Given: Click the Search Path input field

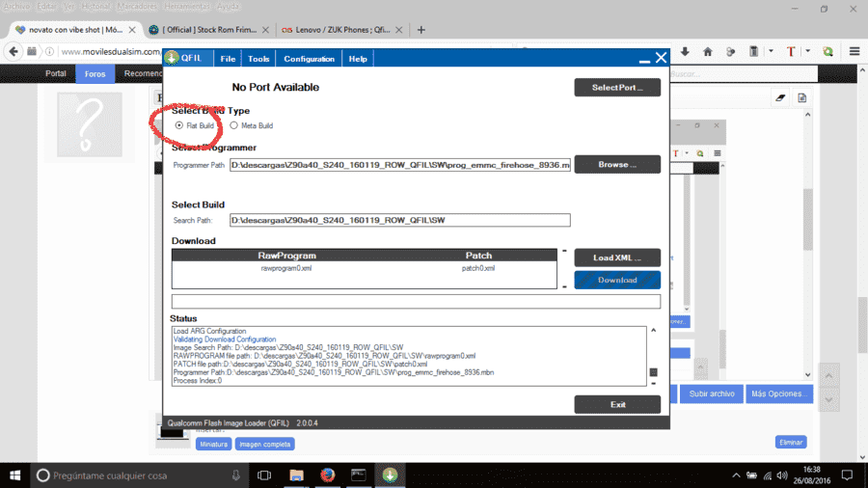Looking at the screenshot, I should click(x=399, y=220).
